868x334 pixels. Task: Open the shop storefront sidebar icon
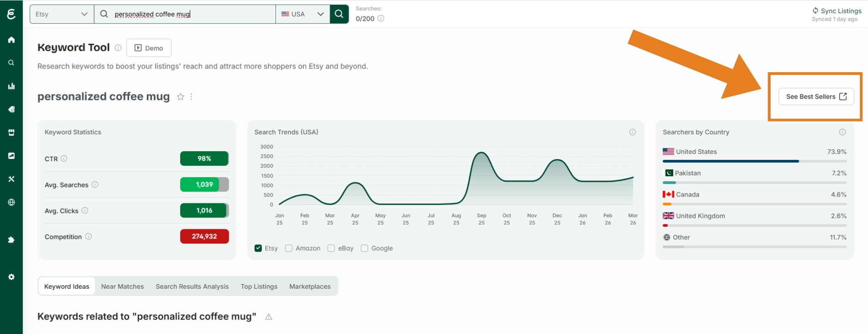point(11,133)
